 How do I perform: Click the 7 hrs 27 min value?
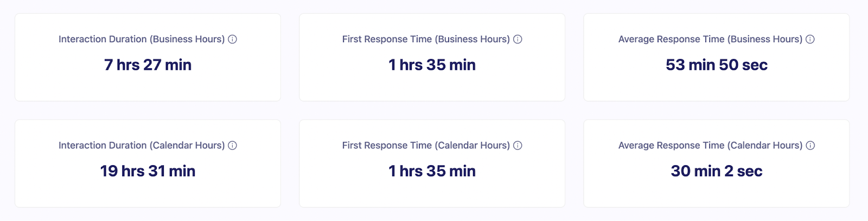point(148,65)
